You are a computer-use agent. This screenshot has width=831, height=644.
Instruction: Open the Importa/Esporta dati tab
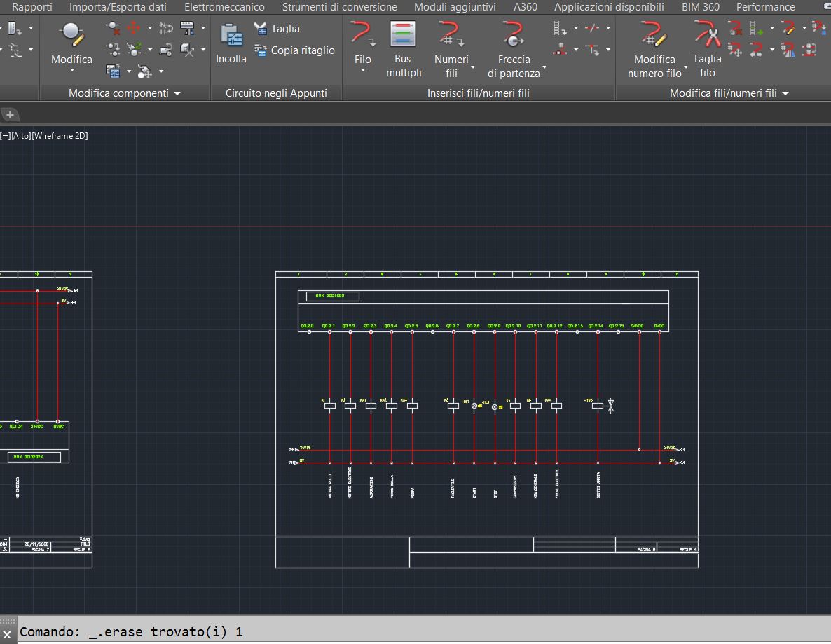(118, 7)
